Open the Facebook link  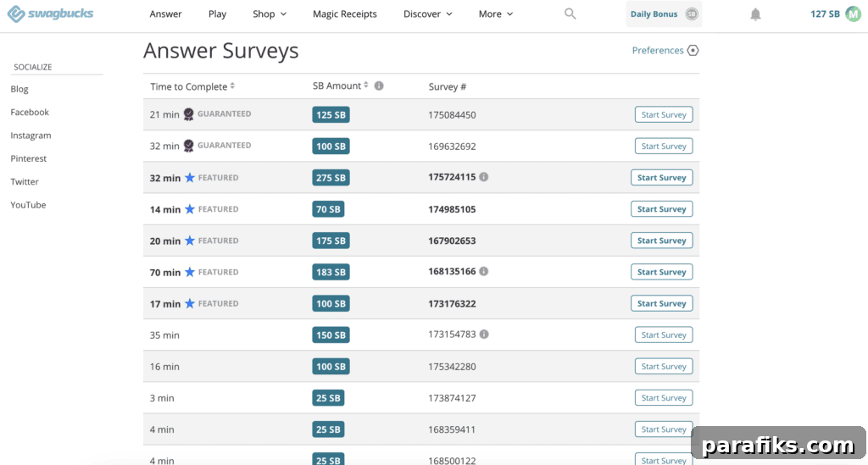click(30, 113)
